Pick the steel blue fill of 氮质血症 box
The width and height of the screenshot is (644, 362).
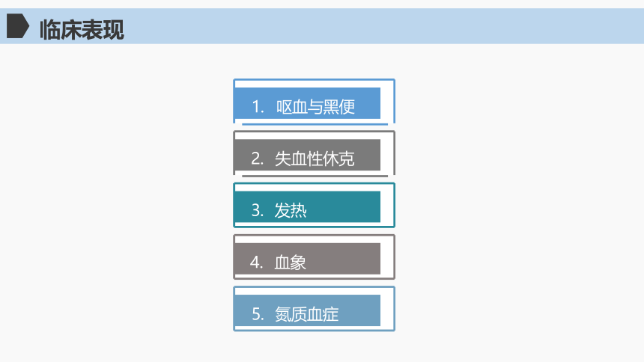307,310
